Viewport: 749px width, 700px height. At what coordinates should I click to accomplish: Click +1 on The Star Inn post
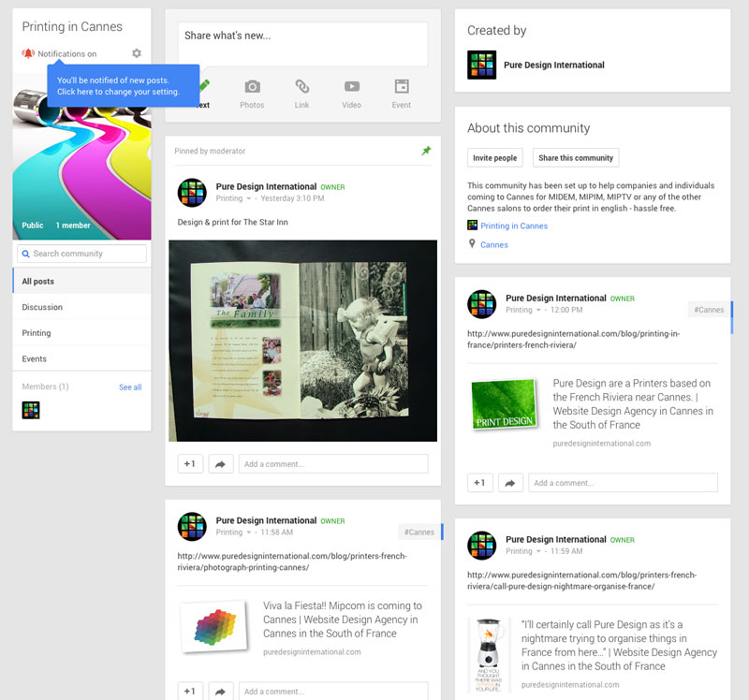point(190,463)
